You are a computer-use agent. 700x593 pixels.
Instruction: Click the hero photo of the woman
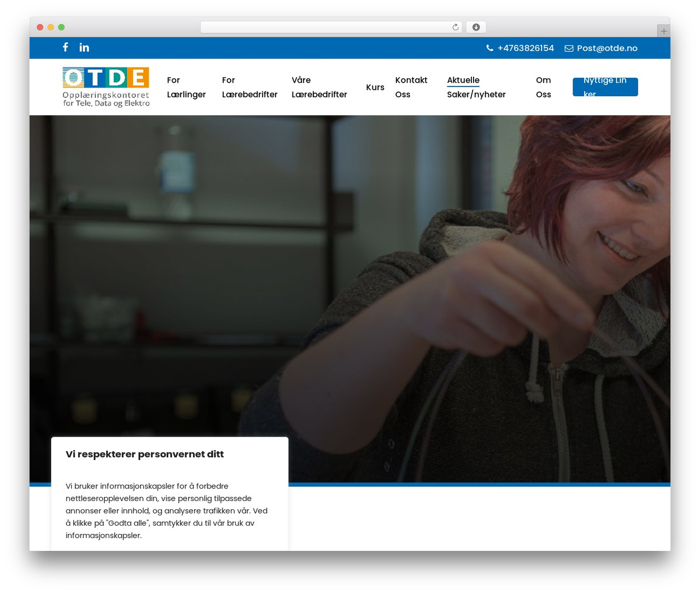click(x=350, y=299)
